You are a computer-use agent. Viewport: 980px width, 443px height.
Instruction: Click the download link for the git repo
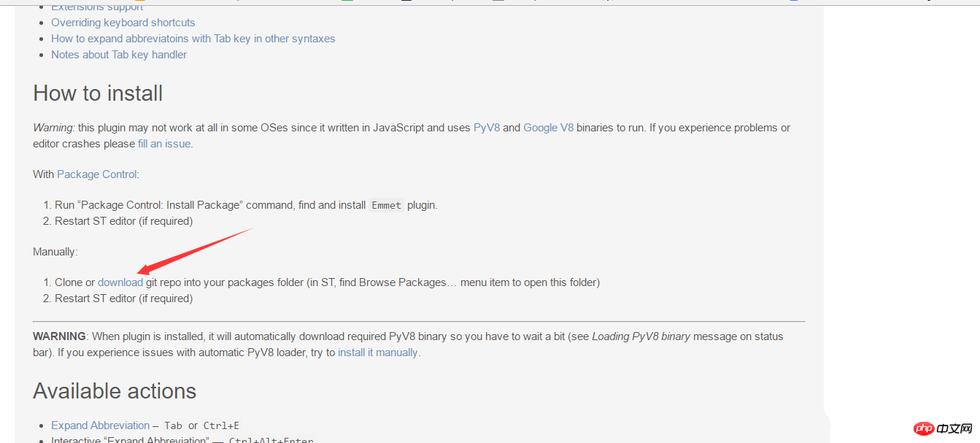pyautogui.click(x=120, y=282)
